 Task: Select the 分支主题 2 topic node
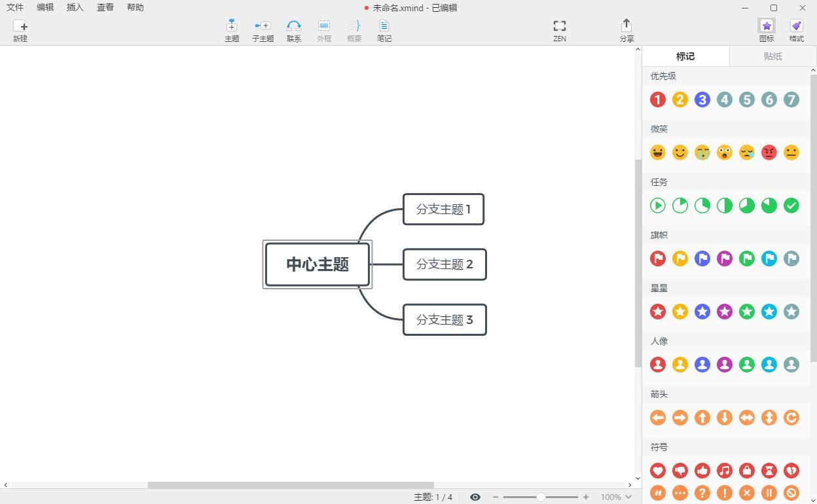pyautogui.click(x=445, y=264)
